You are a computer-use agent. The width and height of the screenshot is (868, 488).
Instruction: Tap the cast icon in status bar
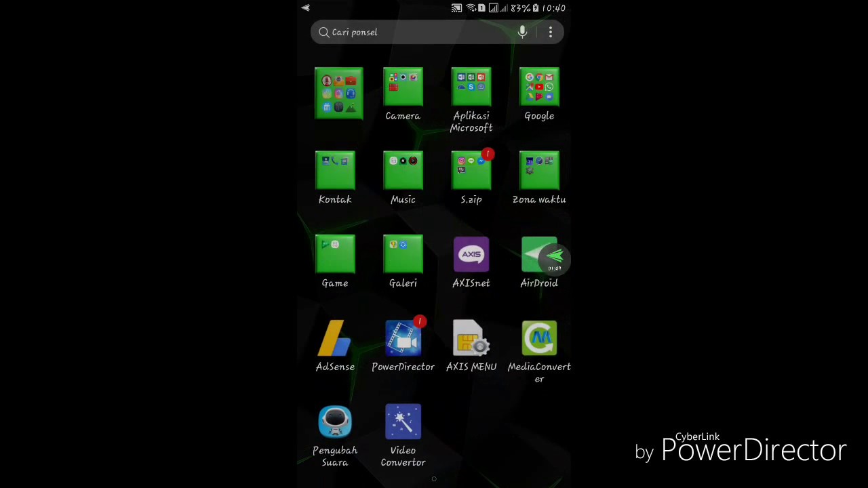456,8
